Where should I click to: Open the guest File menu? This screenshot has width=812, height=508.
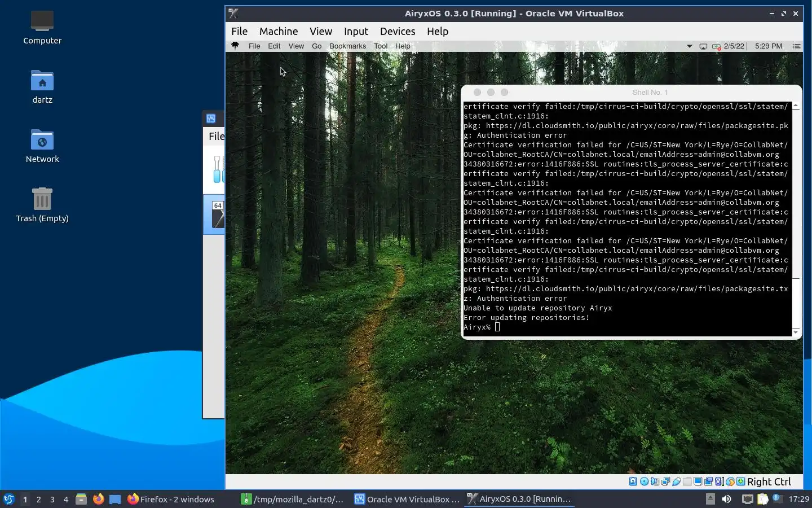(x=254, y=46)
